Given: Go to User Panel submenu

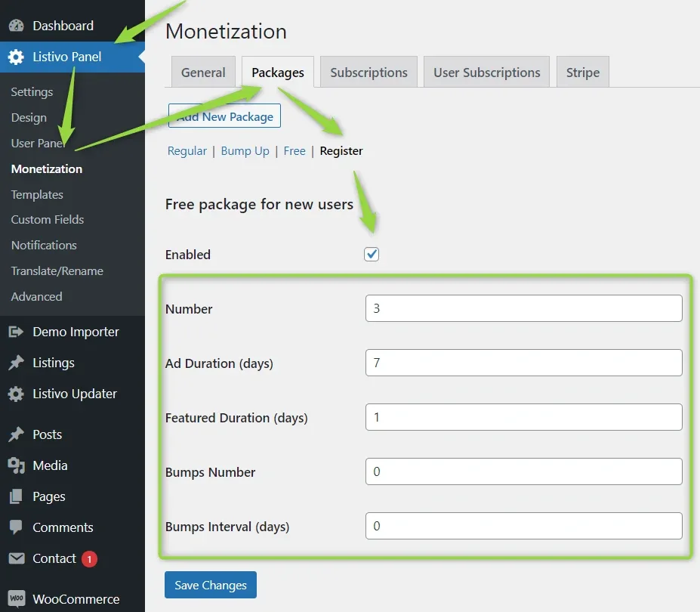Looking at the screenshot, I should [x=39, y=143].
